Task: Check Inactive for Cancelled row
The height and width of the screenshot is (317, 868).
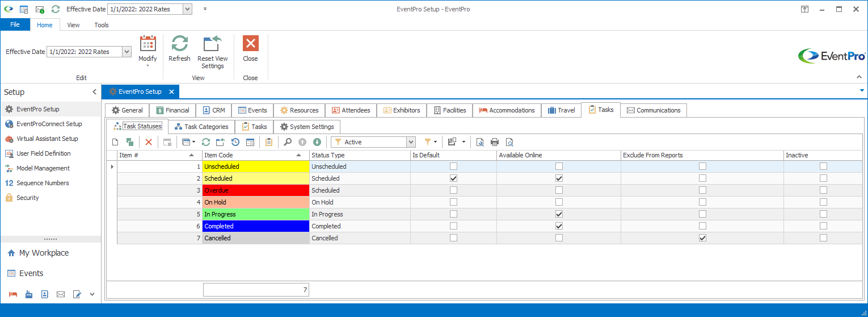Action: coord(823,238)
